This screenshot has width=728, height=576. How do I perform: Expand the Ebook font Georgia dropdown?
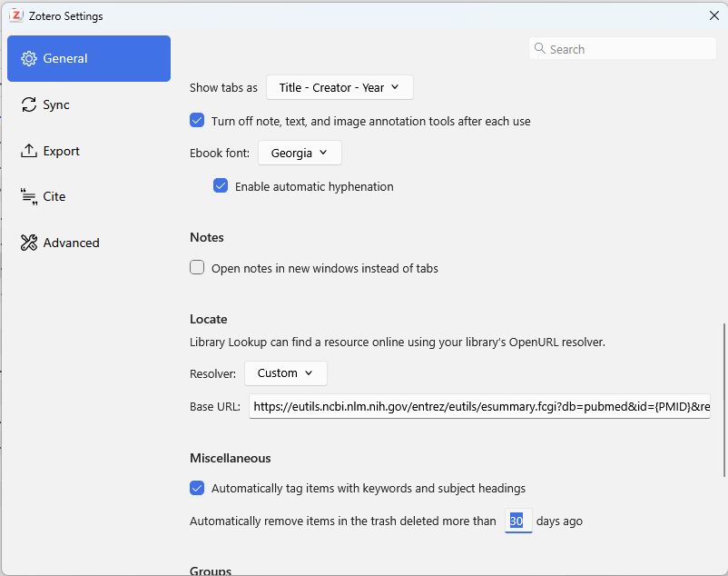coord(300,153)
